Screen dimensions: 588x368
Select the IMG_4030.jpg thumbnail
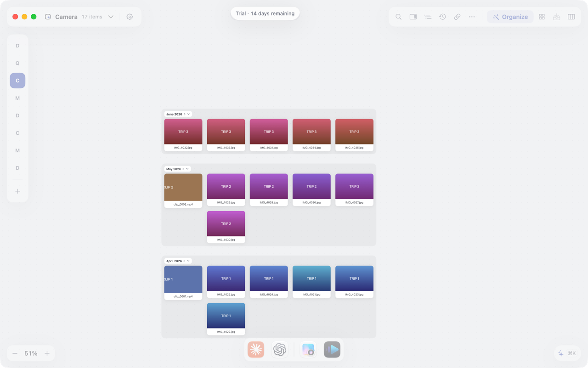pos(226,224)
